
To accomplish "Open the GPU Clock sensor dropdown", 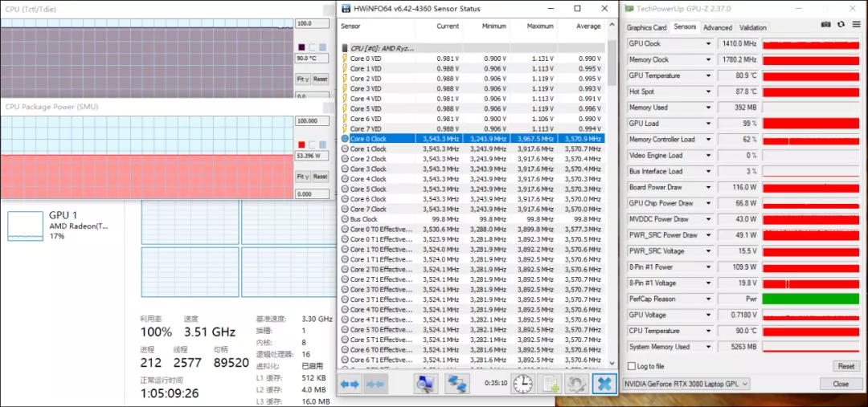I will (708, 43).
